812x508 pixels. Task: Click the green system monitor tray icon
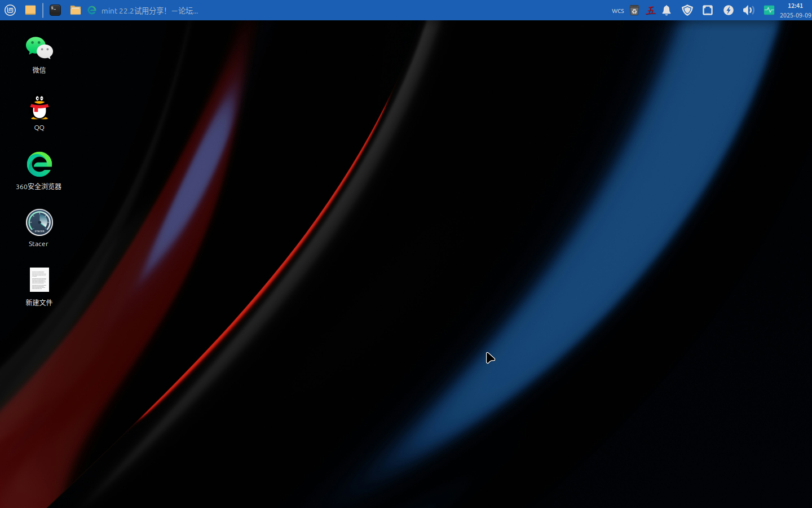(x=769, y=10)
